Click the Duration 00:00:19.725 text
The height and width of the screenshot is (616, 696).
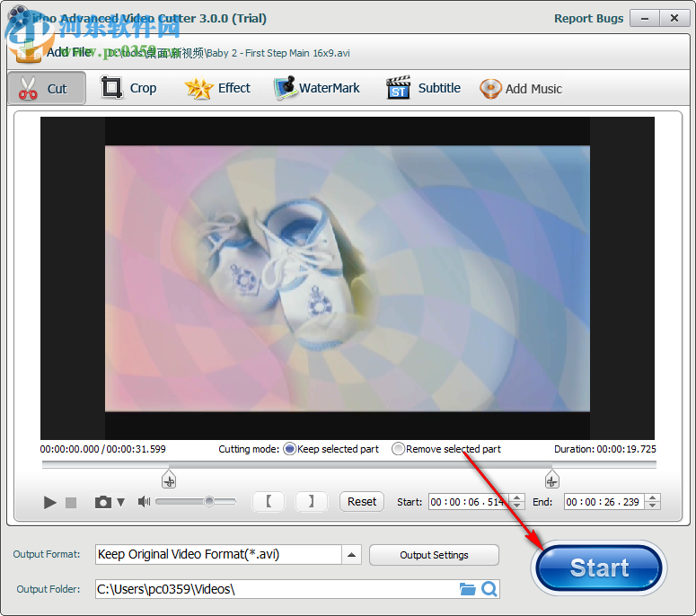605,449
